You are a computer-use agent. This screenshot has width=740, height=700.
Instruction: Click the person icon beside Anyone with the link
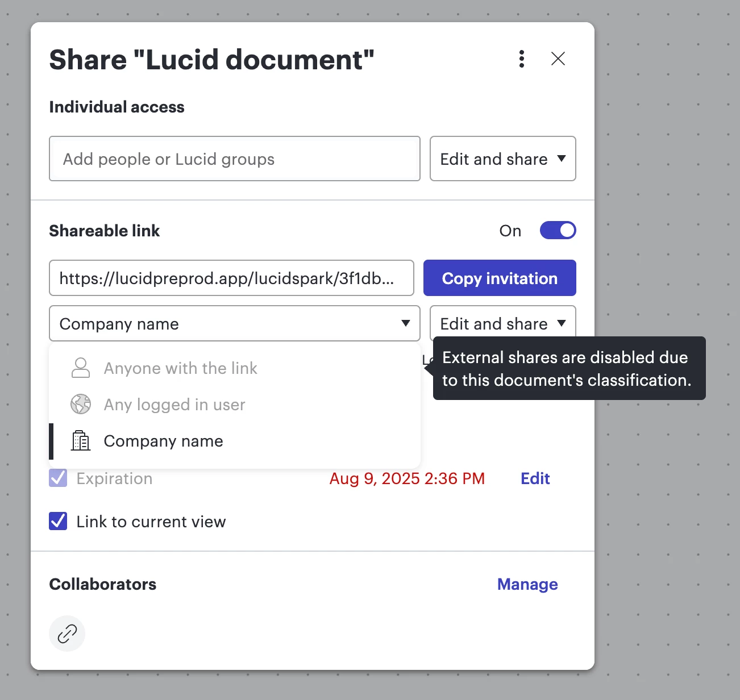pyautogui.click(x=81, y=368)
